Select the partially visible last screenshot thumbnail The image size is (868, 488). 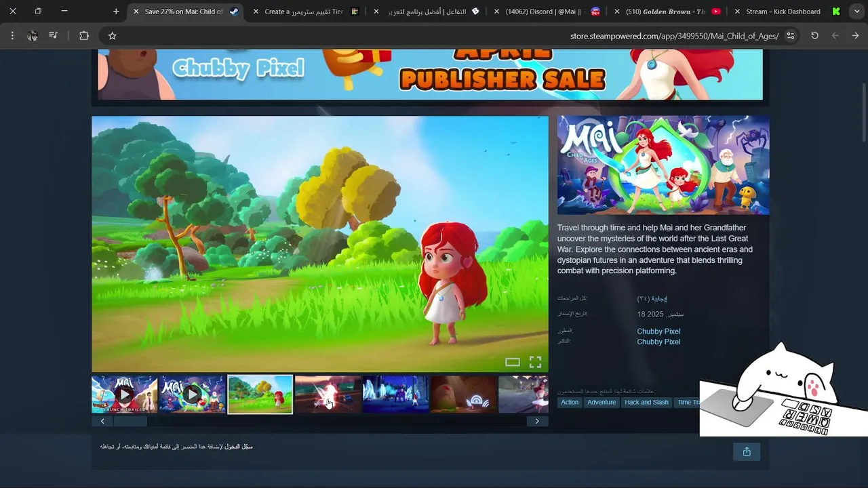[524, 394]
